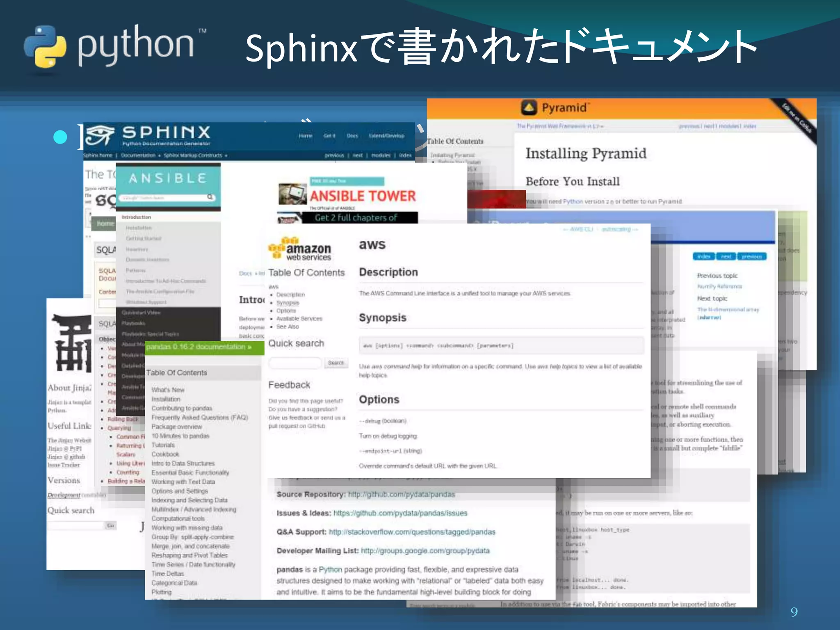Screen dimensions: 840x630
Task: Open Get it in Sphinx header
Action: 329,136
